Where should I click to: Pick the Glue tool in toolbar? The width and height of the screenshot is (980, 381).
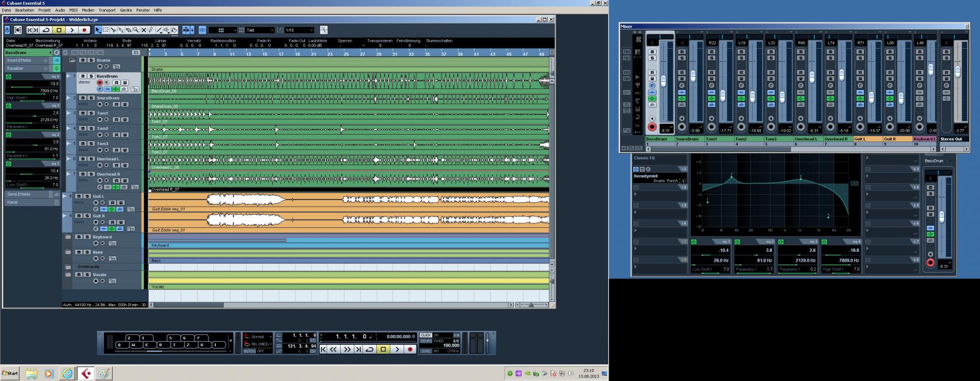point(121,30)
